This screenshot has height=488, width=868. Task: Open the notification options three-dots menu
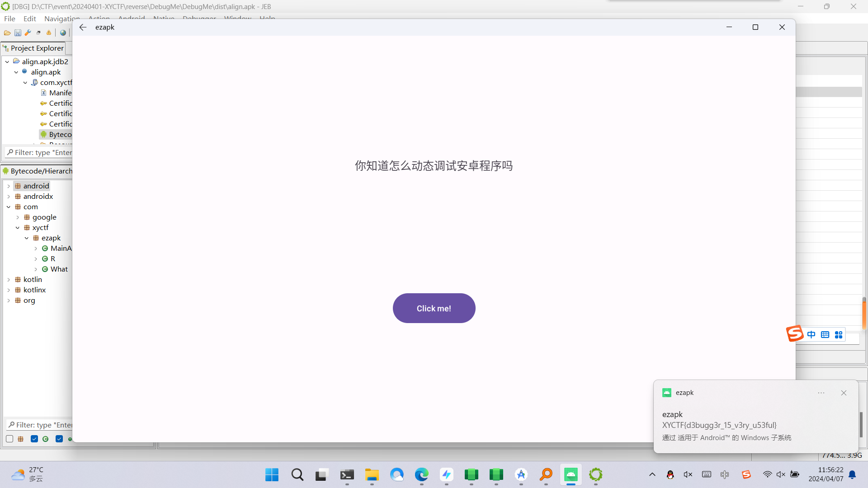click(821, 393)
